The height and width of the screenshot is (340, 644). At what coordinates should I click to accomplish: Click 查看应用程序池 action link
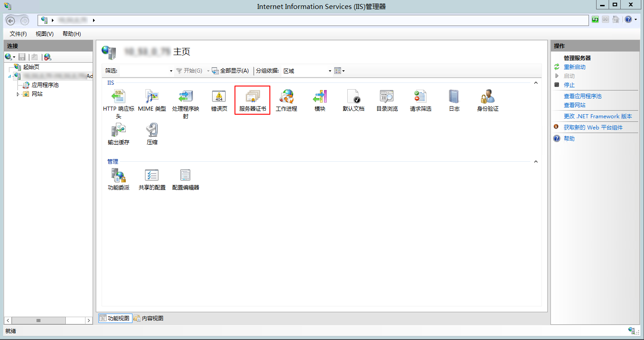[x=582, y=96]
